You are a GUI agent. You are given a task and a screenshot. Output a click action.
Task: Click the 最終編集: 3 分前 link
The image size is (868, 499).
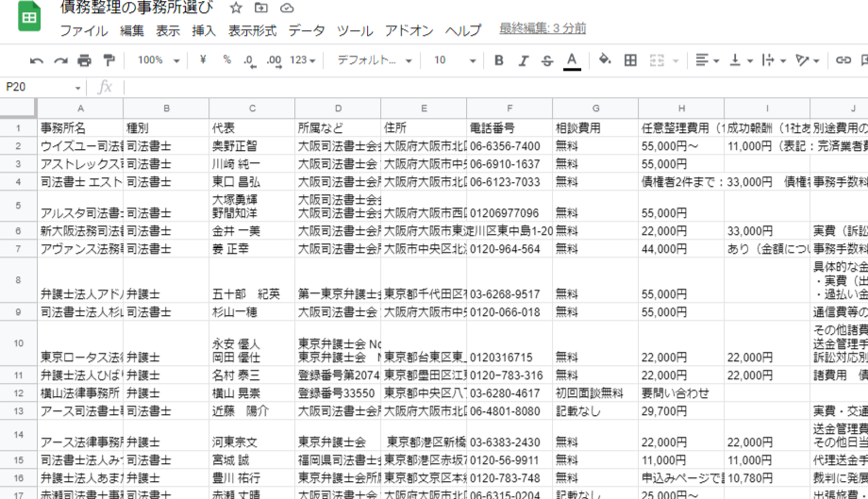[x=542, y=29]
